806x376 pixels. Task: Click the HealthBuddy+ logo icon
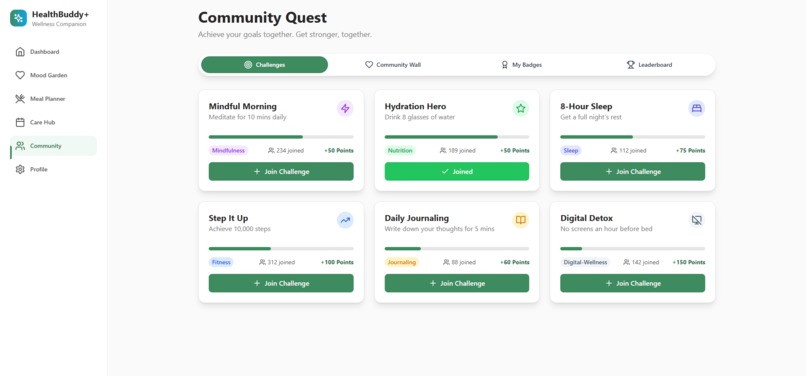[x=19, y=18]
